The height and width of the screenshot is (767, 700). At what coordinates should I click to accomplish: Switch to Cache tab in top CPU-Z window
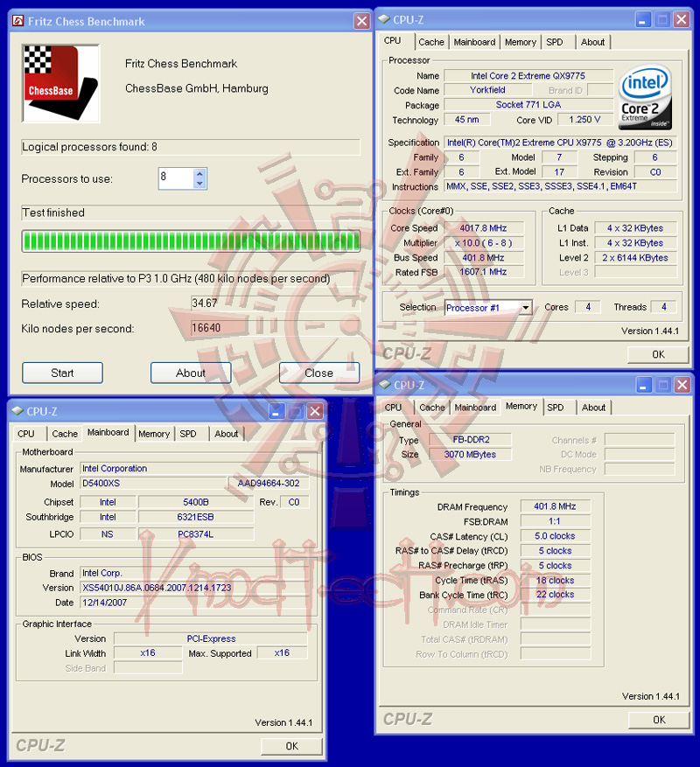[431, 42]
